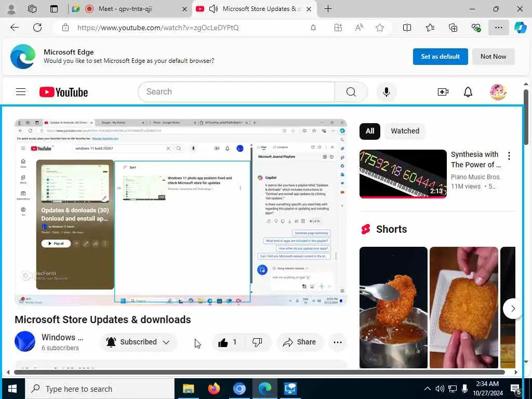Image resolution: width=532 pixels, height=399 pixels.
Task: Open the Windows Start menu
Action: point(12,389)
